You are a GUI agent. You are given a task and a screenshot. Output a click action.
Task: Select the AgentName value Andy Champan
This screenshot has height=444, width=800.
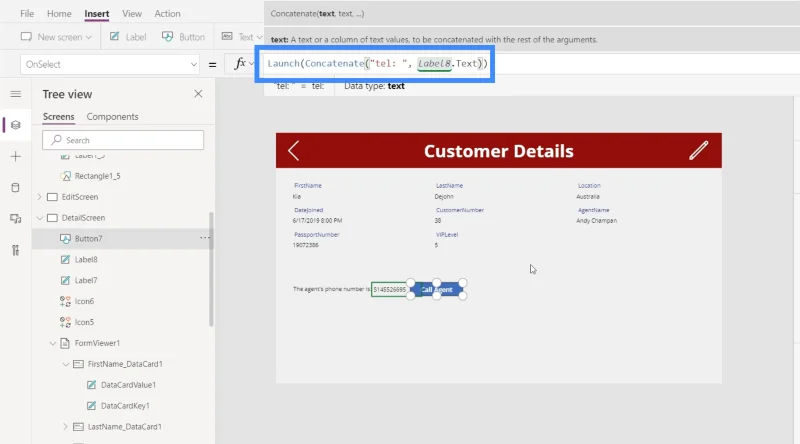596,221
